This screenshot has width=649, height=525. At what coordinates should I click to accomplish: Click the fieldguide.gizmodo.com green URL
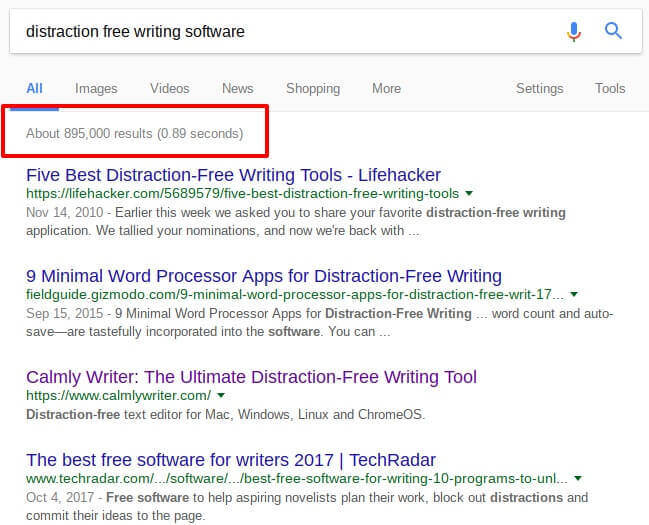tap(295, 294)
